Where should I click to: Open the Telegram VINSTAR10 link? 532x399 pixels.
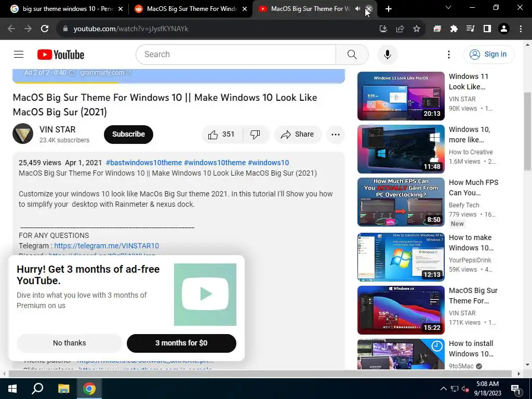[107, 246]
